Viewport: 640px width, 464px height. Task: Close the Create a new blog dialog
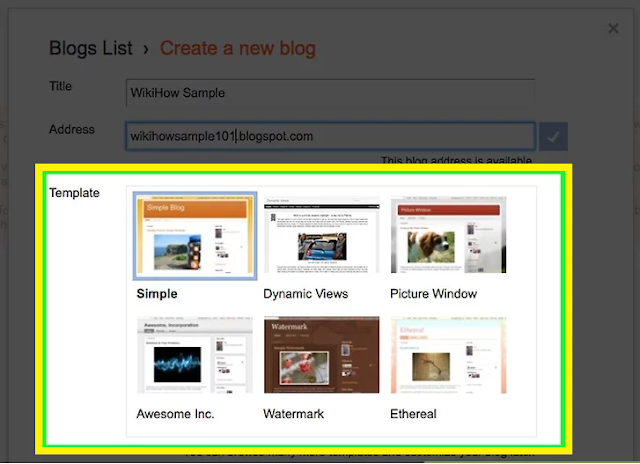click(613, 28)
